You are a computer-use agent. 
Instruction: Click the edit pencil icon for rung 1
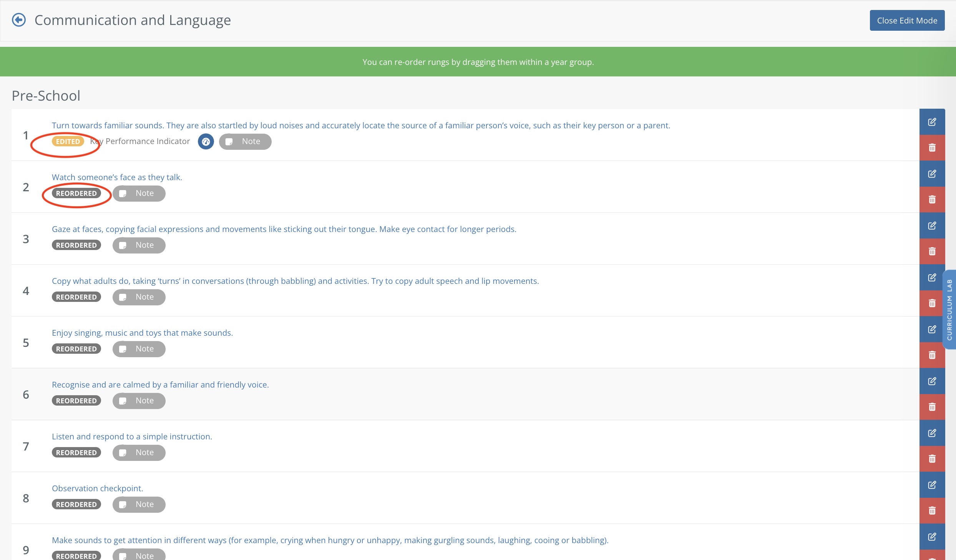click(932, 122)
